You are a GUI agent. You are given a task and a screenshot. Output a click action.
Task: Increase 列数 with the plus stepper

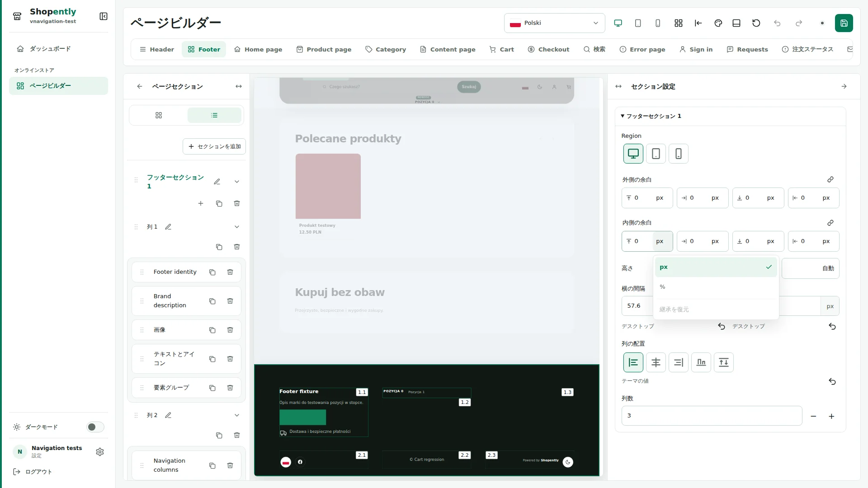pyautogui.click(x=831, y=416)
